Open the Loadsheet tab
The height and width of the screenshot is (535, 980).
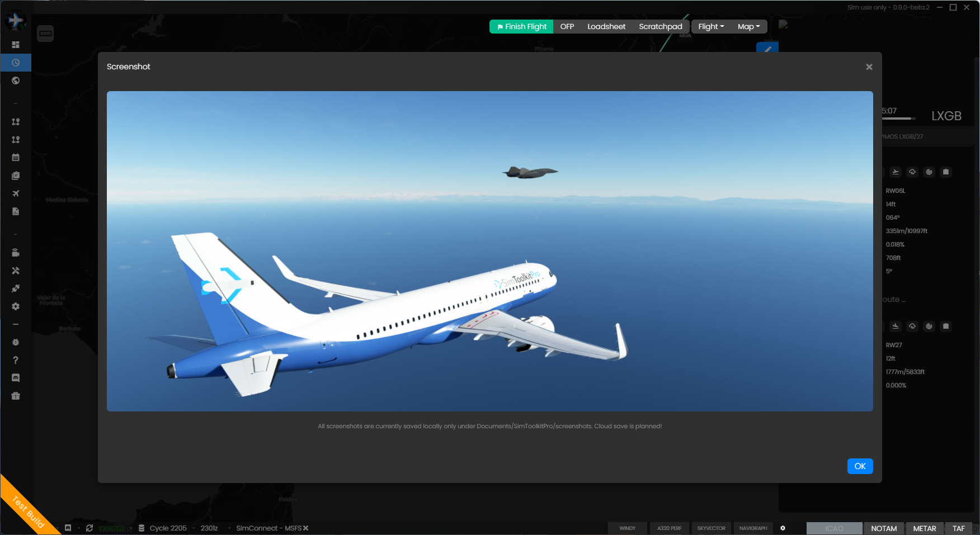606,26
